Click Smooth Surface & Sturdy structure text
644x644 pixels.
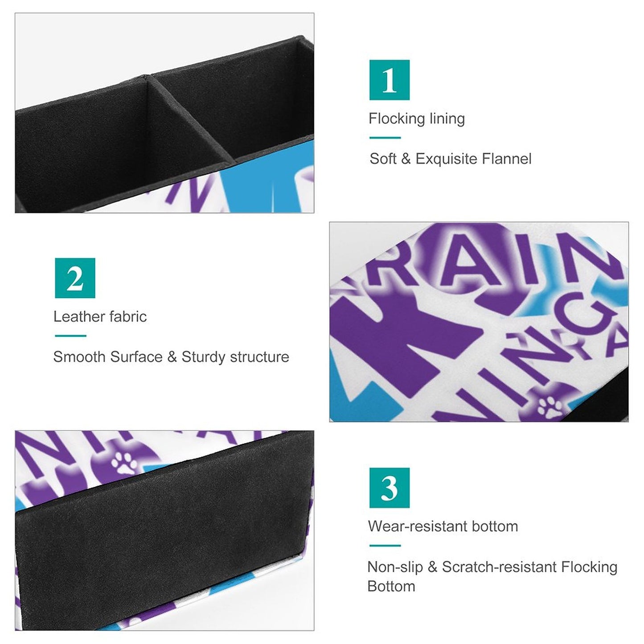171,357
